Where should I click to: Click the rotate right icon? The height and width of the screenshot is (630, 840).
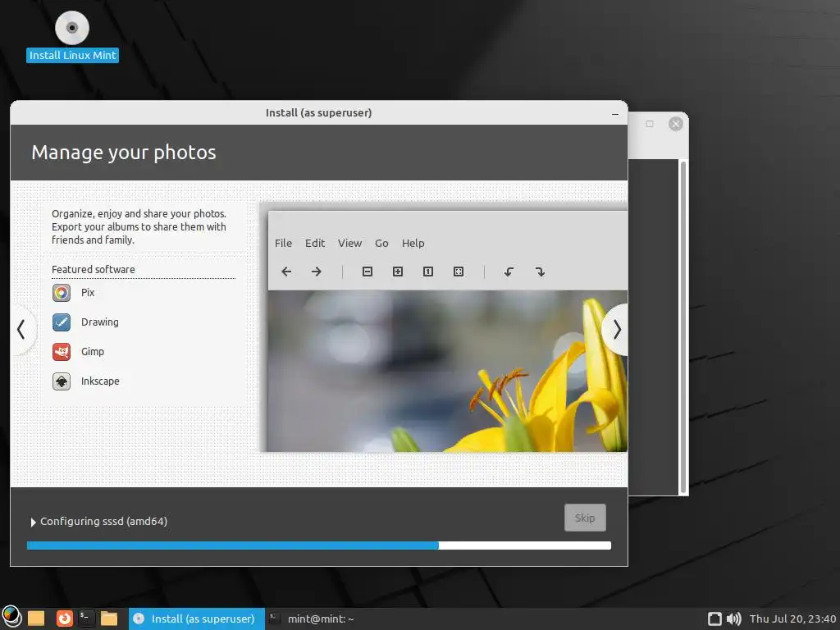[x=540, y=272]
